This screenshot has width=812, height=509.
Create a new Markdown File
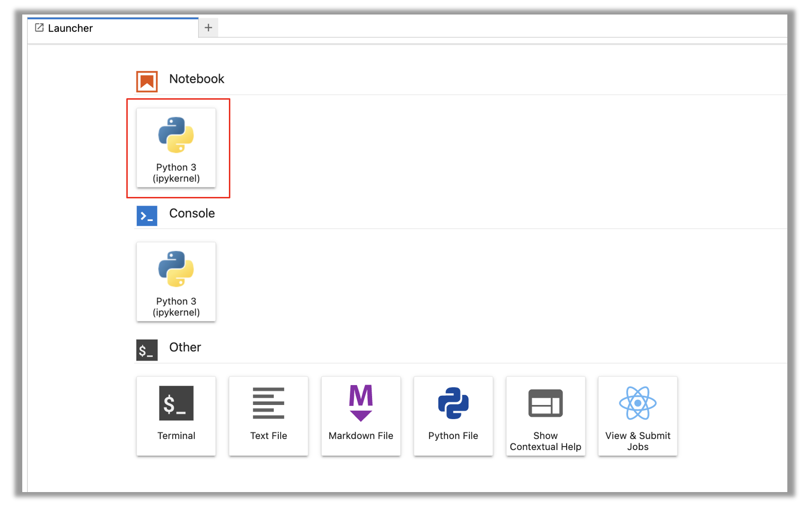[361, 416]
